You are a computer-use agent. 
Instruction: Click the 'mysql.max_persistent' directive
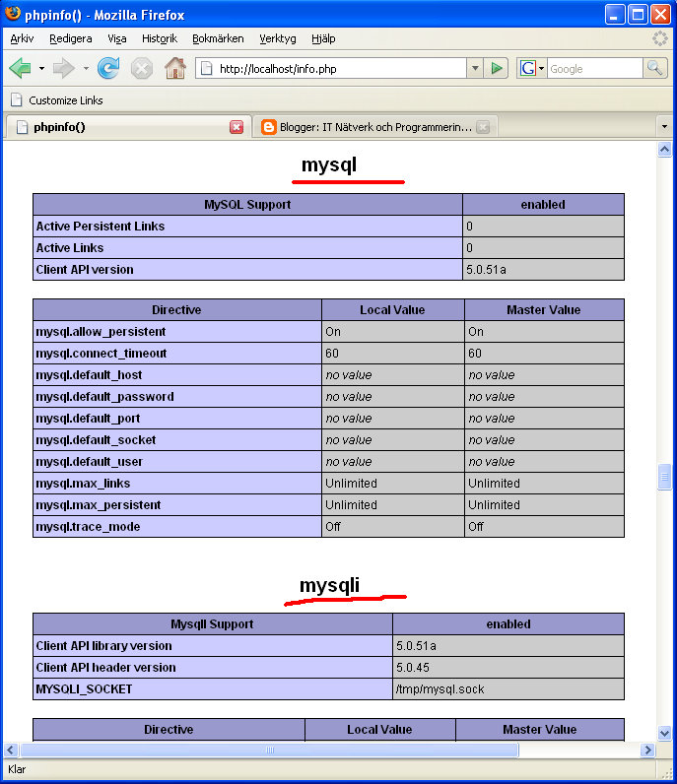click(177, 505)
